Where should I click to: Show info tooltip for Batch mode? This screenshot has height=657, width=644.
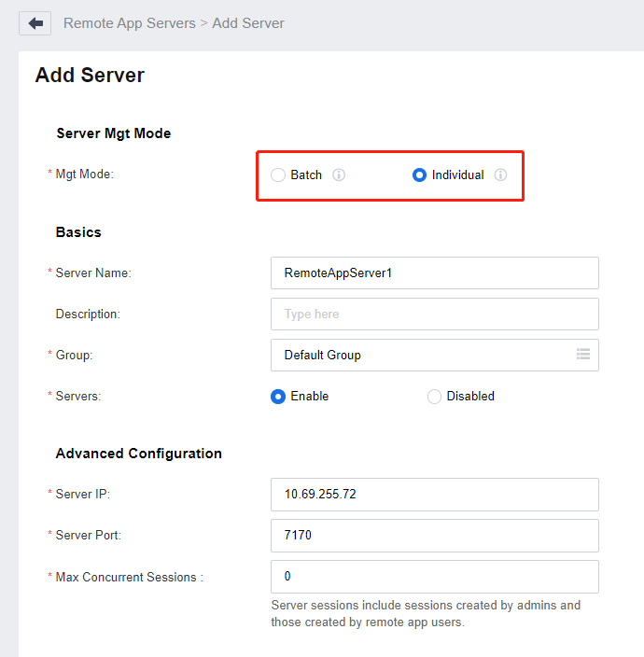339,175
